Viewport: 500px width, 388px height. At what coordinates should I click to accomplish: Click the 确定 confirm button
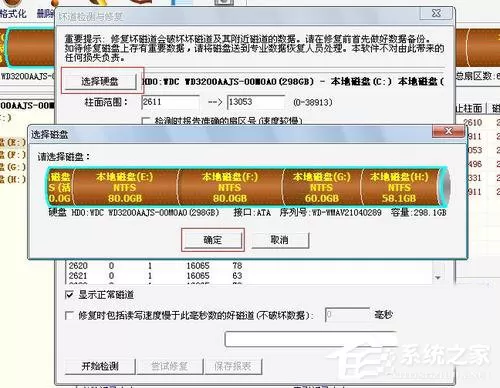pos(213,240)
